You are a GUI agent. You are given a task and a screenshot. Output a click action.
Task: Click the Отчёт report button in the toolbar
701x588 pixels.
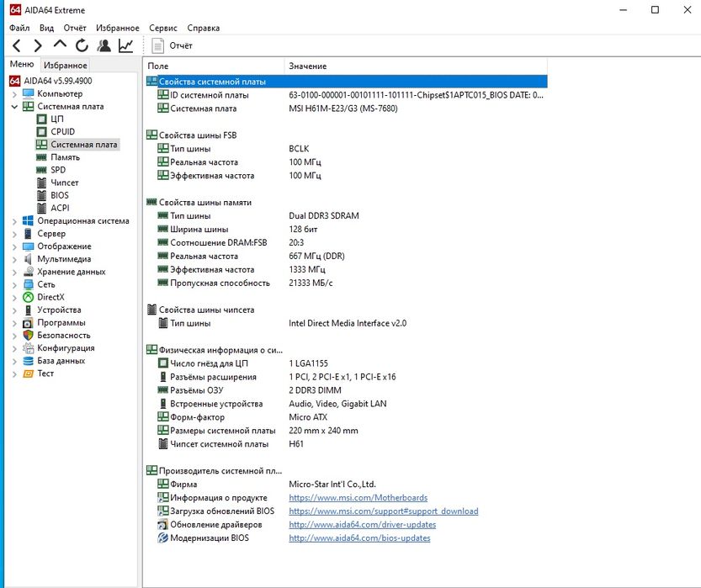tap(173, 45)
